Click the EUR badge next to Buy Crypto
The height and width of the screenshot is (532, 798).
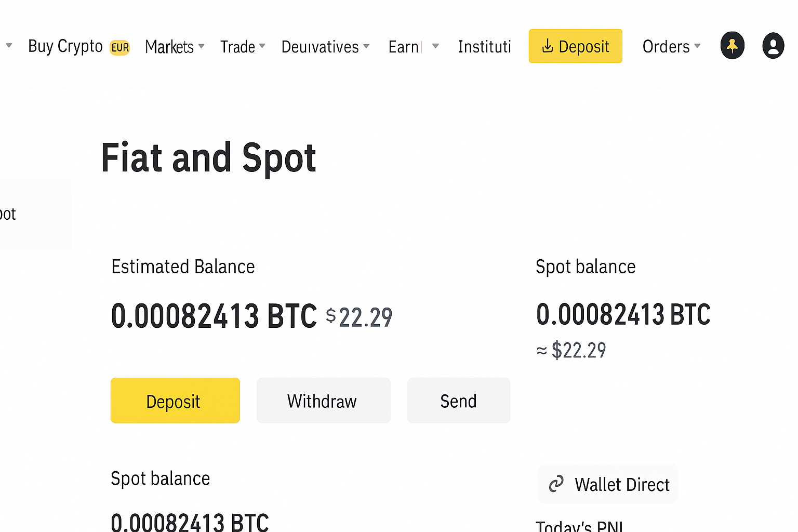pyautogui.click(x=119, y=47)
